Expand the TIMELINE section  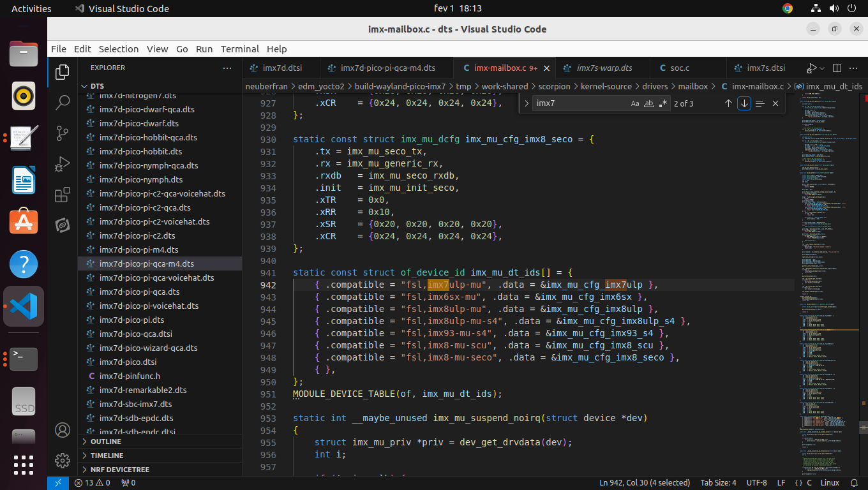tap(105, 455)
